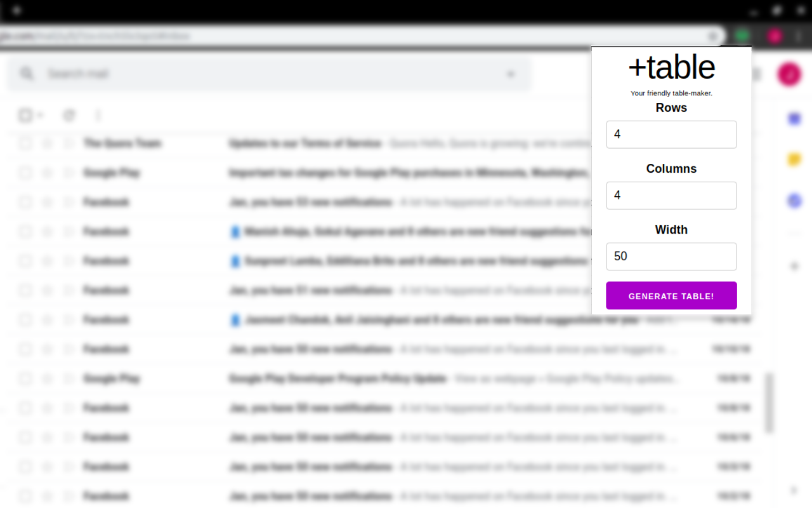Open the browser three-dot menu
Image resolution: width=812 pixels, height=508 pixels.
[x=798, y=36]
